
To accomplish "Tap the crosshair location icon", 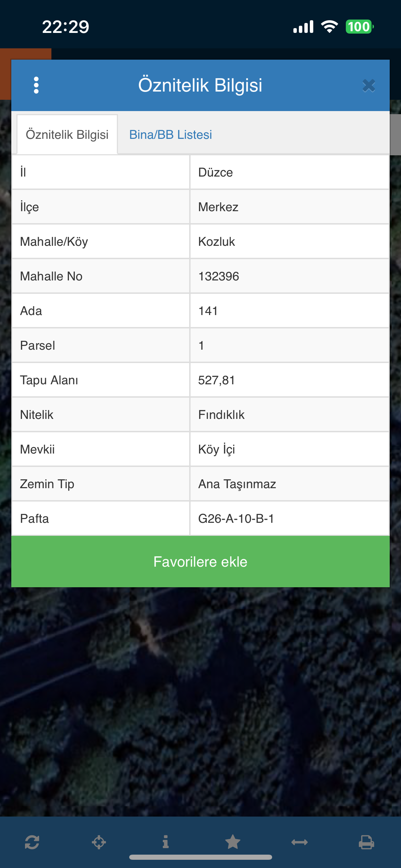I will 99,842.
